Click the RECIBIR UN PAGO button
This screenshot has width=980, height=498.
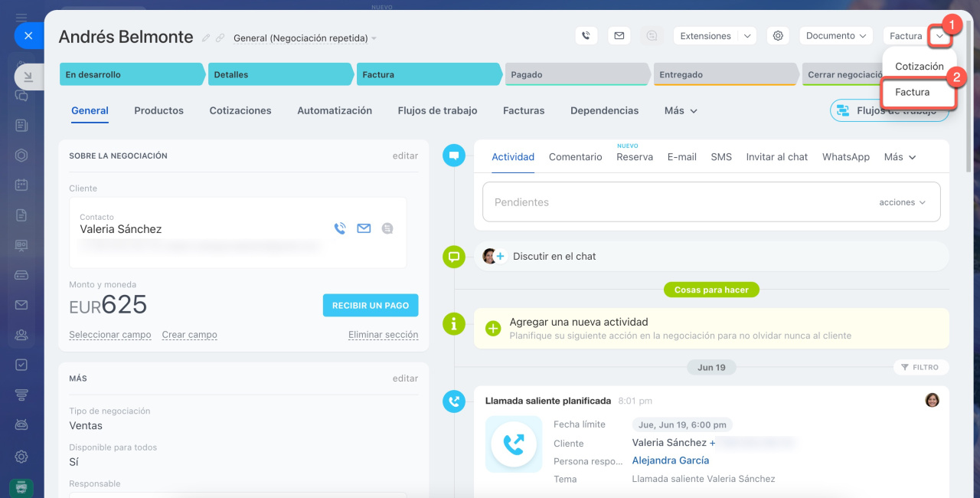pos(371,305)
